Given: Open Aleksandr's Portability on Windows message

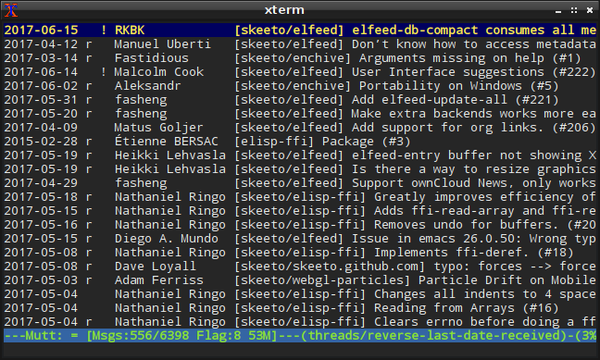Looking at the screenshot, I should point(300,86).
